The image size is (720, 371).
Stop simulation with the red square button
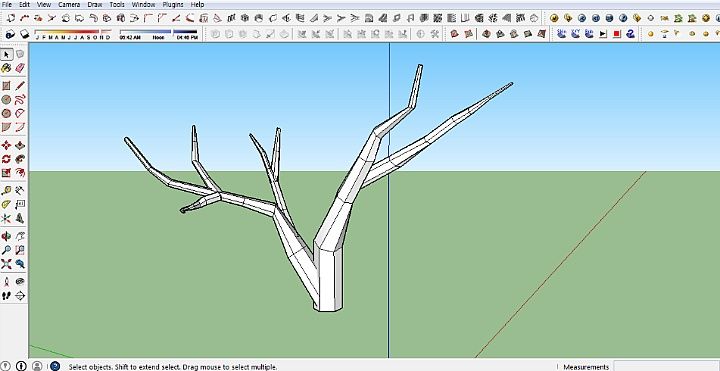click(617, 34)
